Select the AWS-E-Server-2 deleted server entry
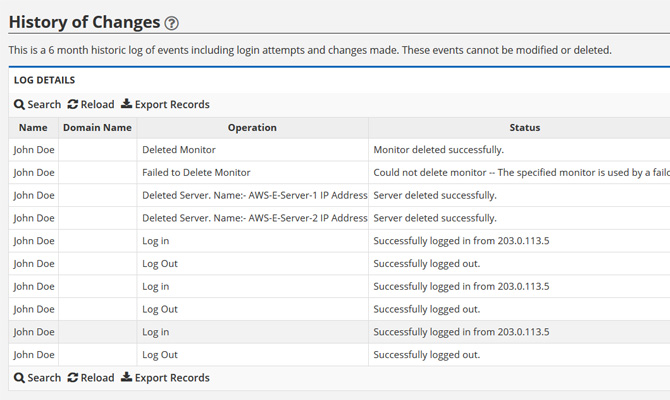This screenshot has height=400, width=670. 254,218
